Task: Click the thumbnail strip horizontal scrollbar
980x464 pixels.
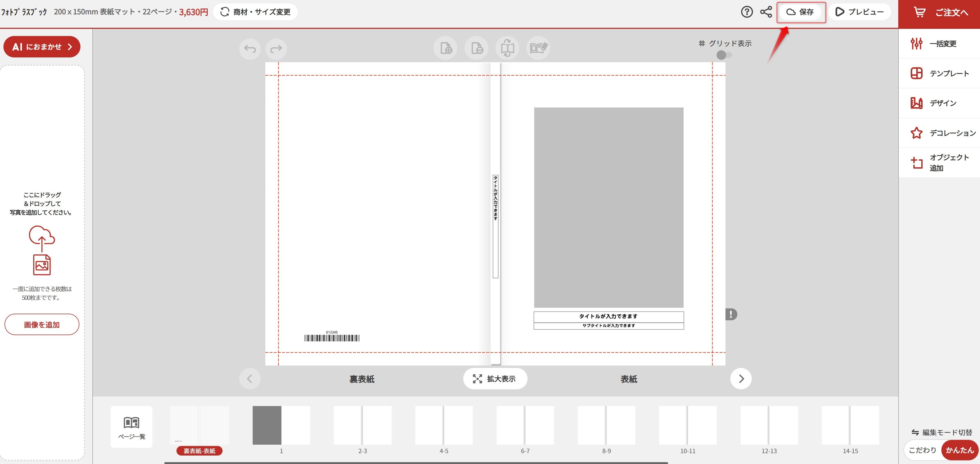Action: coord(416,462)
